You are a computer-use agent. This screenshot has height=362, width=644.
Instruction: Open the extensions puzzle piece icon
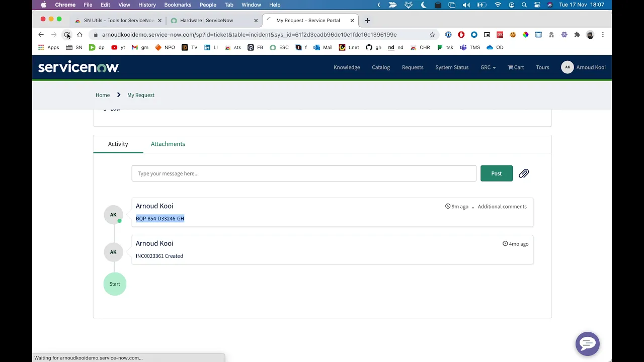click(x=577, y=35)
